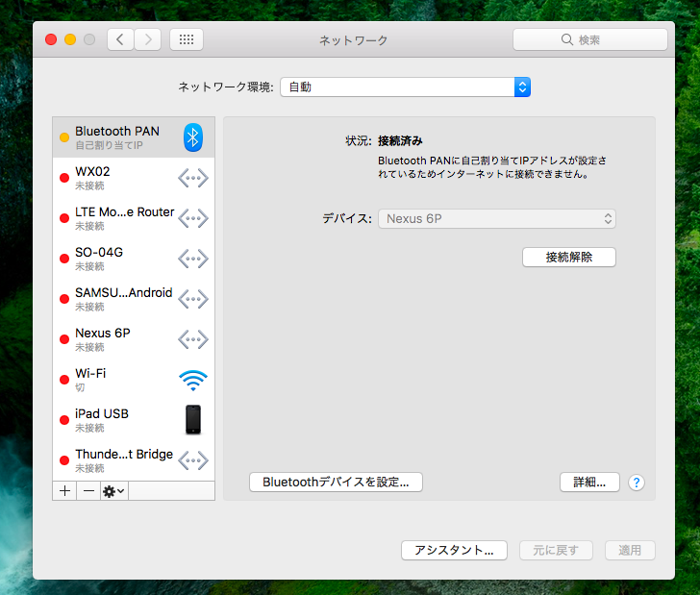
Task: Click the iPad USB phone icon
Action: [x=193, y=420]
